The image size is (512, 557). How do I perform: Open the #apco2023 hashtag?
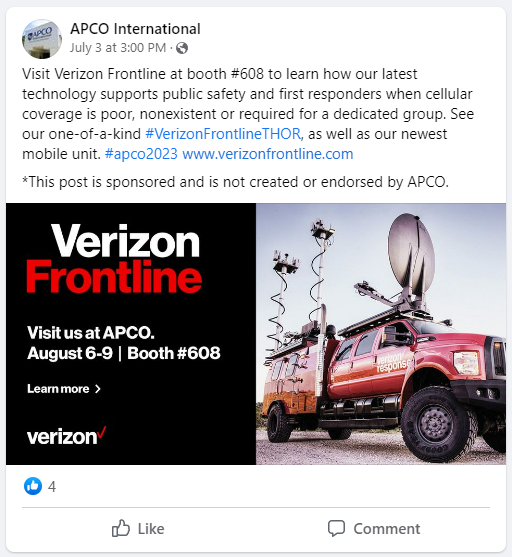[141, 154]
